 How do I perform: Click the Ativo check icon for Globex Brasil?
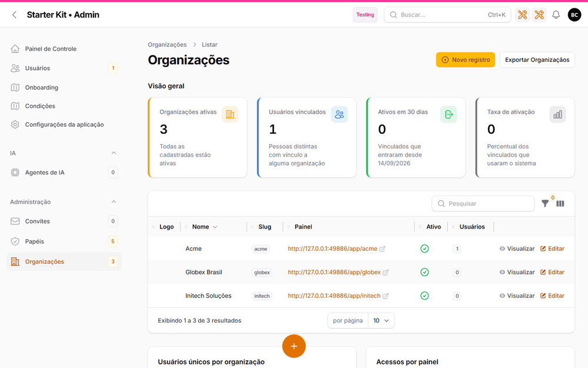(425, 272)
